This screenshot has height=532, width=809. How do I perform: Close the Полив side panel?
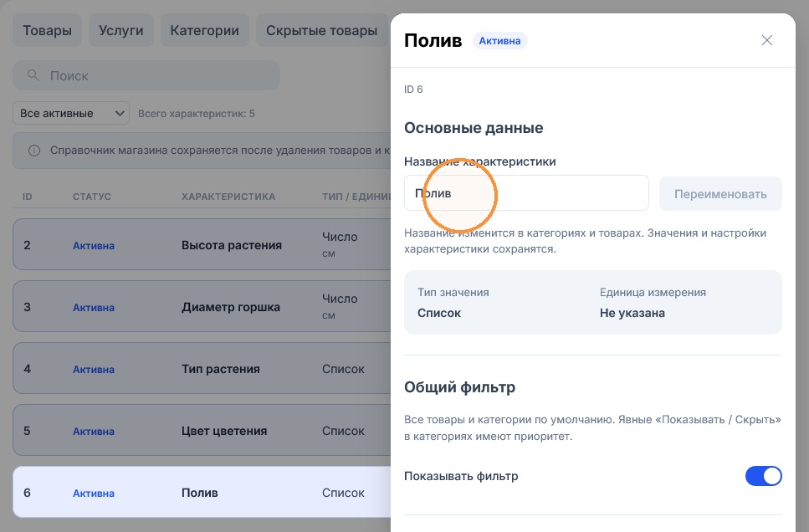tap(766, 40)
